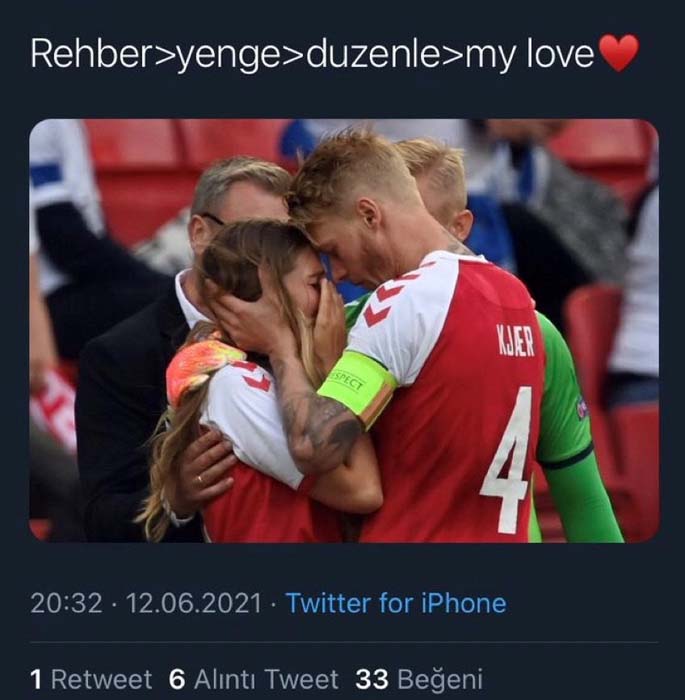This screenshot has height=700, width=685.
Task: Tap the orange goalkeeper glove in the photo
Action: tap(202, 365)
